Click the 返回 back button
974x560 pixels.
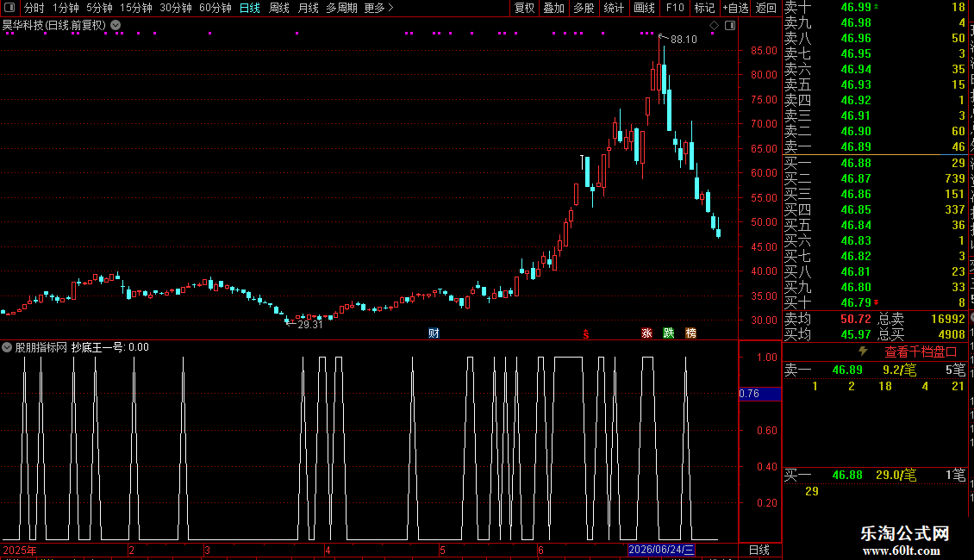(766, 8)
